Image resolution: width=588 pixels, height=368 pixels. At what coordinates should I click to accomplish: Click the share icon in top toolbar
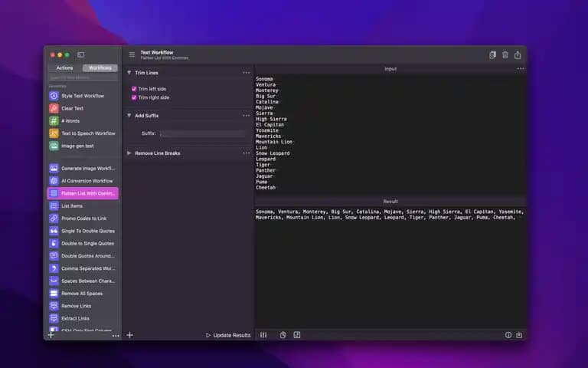pyautogui.click(x=518, y=55)
